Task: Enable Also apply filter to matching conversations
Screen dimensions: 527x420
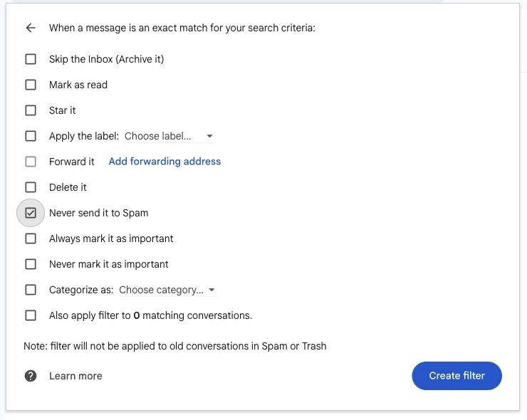Action: (x=31, y=315)
